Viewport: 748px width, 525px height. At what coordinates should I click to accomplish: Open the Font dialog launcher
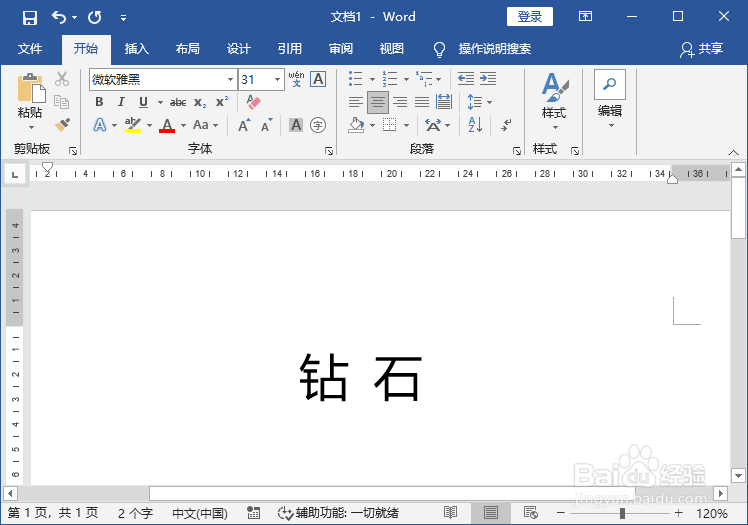329,151
